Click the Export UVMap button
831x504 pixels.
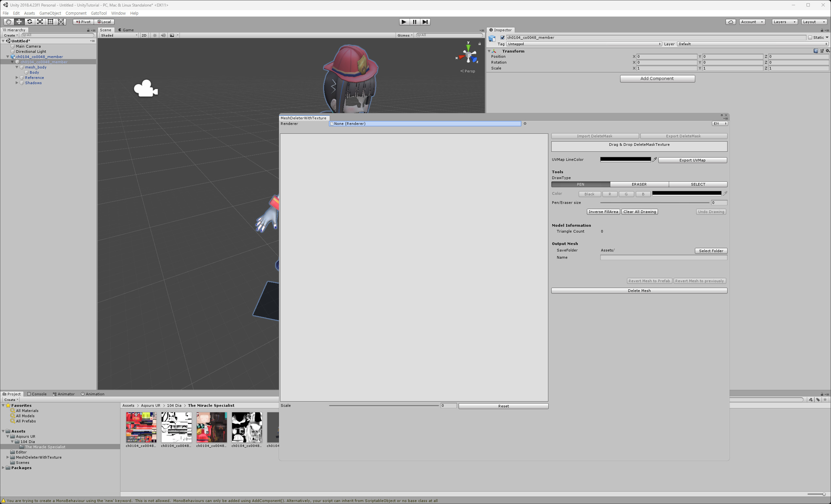pyautogui.click(x=692, y=160)
